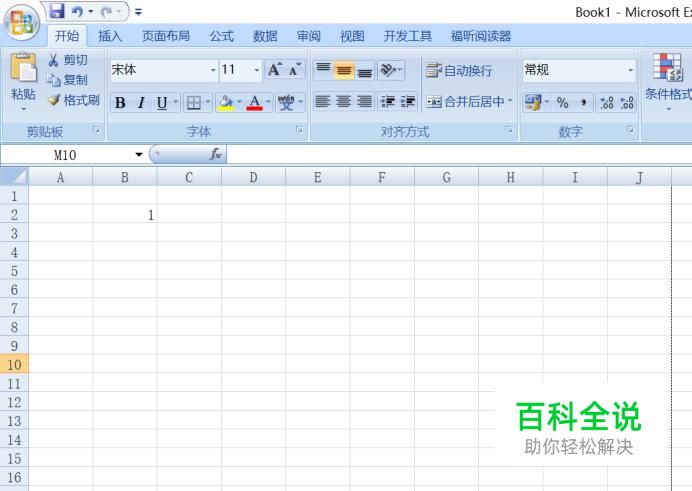Apply cell borders with the border icon

[193, 103]
